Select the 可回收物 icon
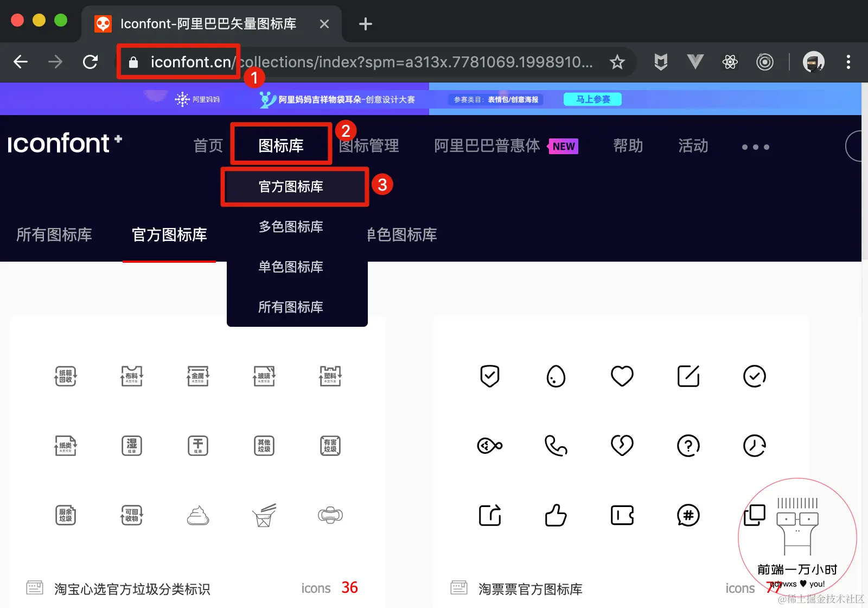The height and width of the screenshot is (608, 868). [132, 515]
